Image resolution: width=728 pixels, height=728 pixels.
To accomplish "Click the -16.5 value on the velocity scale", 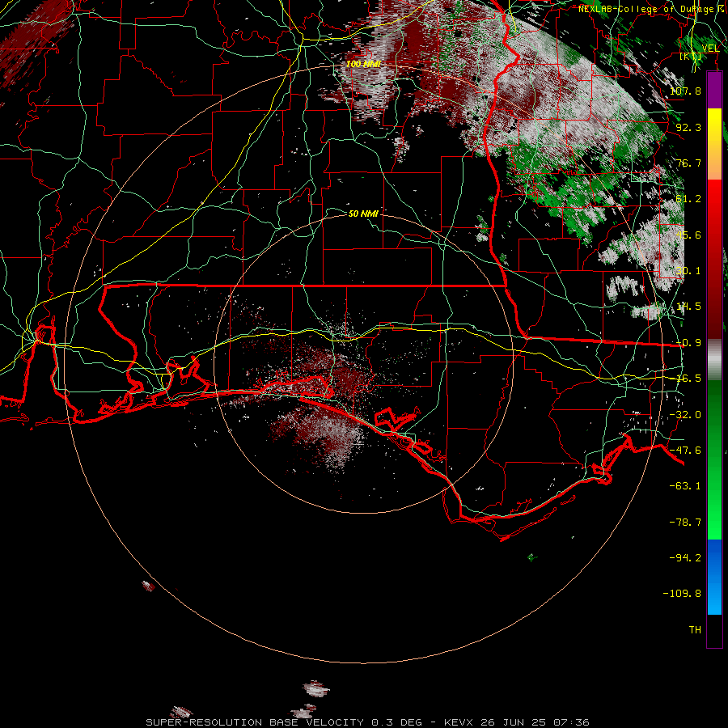I will click(685, 379).
